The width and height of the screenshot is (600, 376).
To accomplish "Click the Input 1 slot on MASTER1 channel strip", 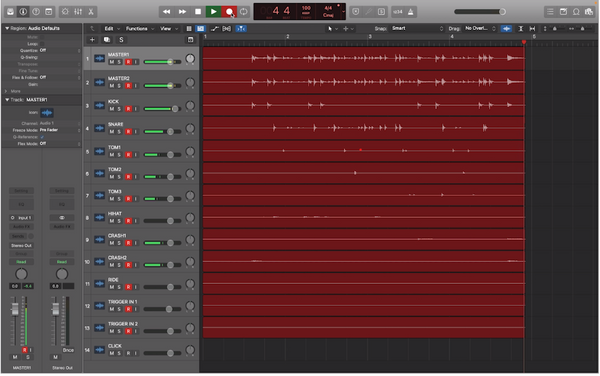I will [x=21, y=218].
